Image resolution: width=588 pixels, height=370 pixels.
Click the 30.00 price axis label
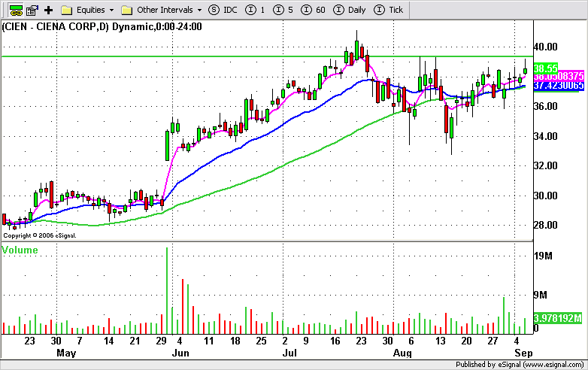(x=545, y=196)
